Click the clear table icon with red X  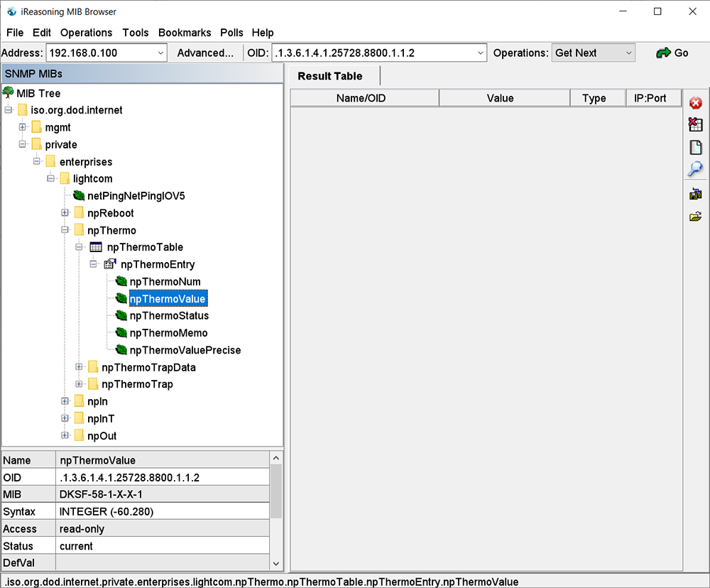[696, 124]
